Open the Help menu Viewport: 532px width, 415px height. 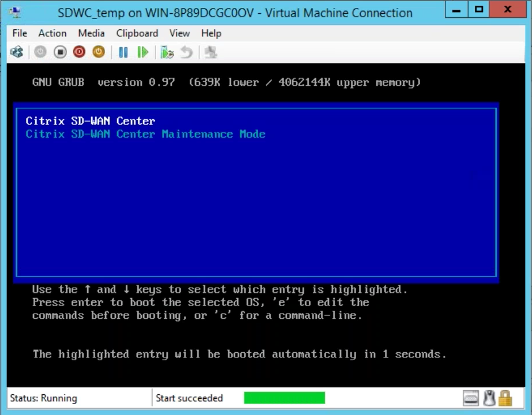click(x=211, y=33)
